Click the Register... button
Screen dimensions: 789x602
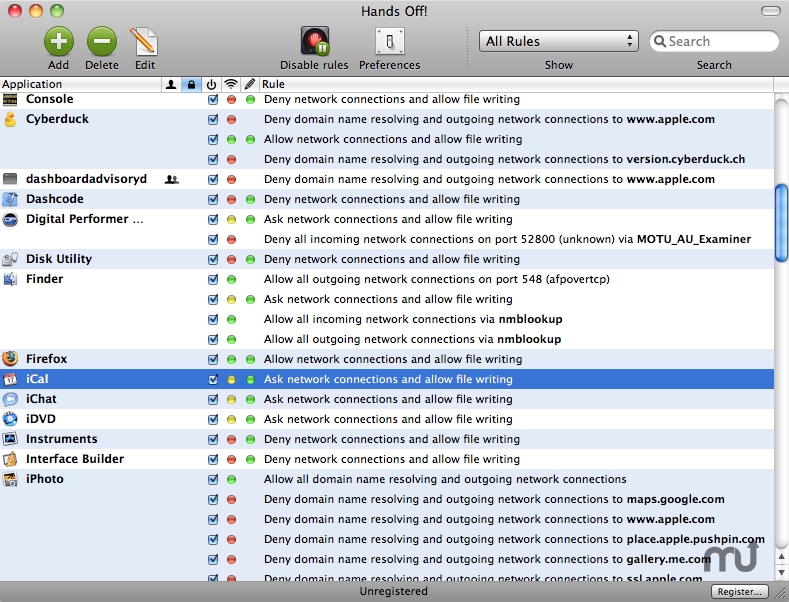(740, 592)
